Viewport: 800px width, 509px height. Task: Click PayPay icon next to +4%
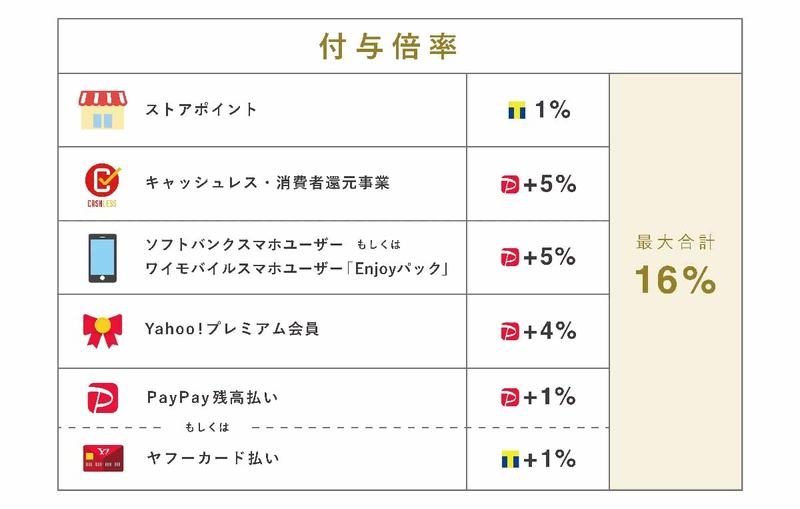pos(510,331)
